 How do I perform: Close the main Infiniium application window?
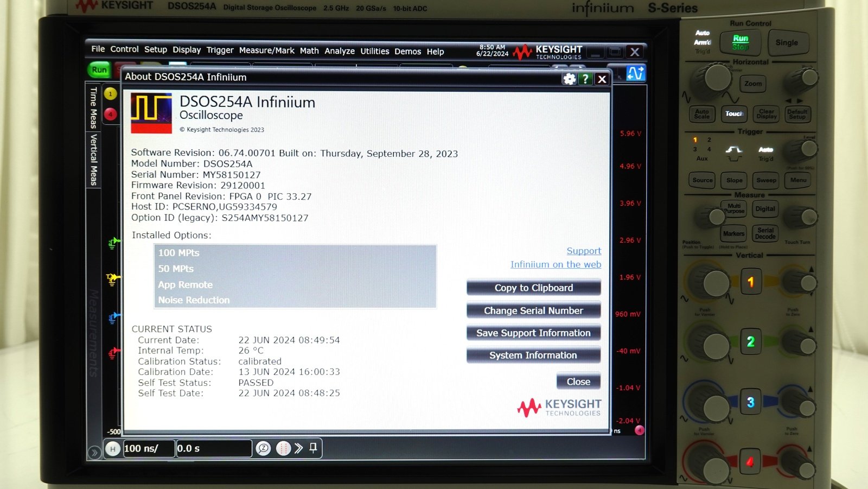click(635, 52)
